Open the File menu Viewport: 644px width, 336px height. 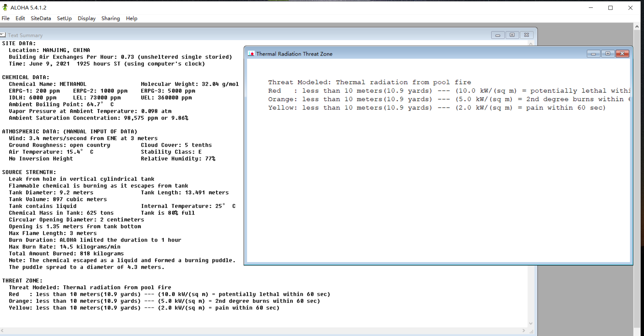pyautogui.click(x=6, y=18)
